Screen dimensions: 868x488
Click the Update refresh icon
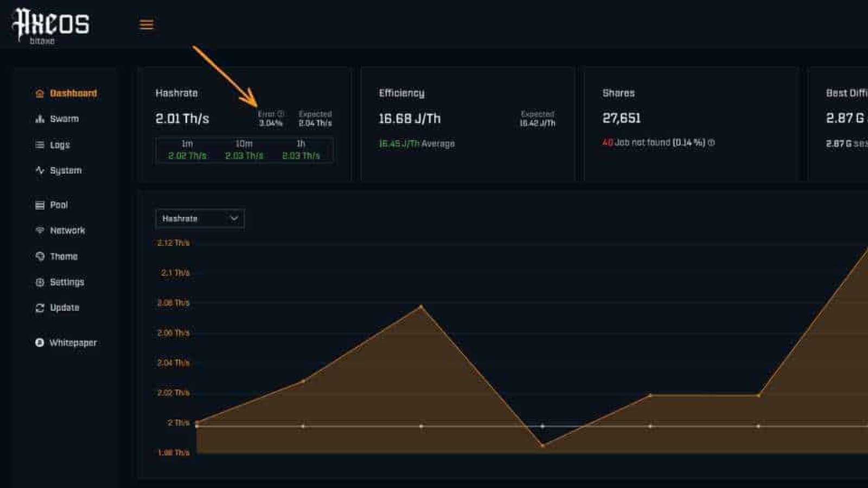pyautogui.click(x=39, y=308)
